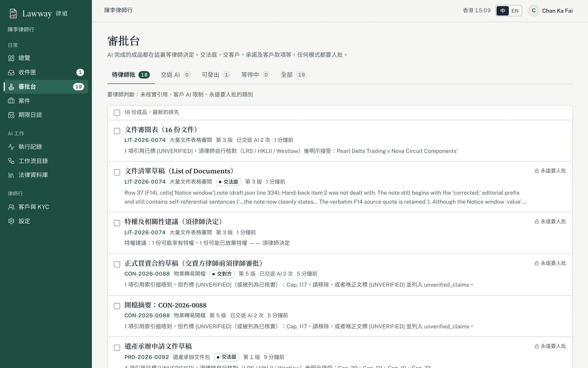Open 法律資料庫 library icon
588x368 pixels.
pyautogui.click(x=11, y=175)
